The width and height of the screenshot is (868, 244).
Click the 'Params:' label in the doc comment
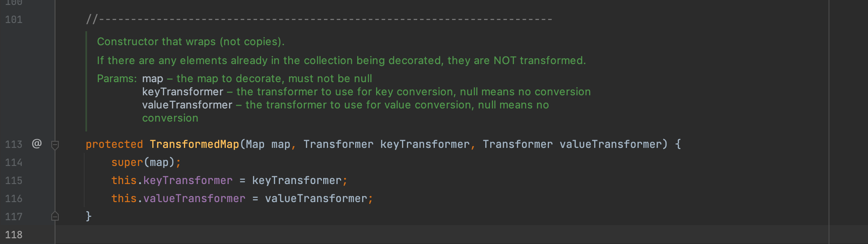click(x=117, y=78)
